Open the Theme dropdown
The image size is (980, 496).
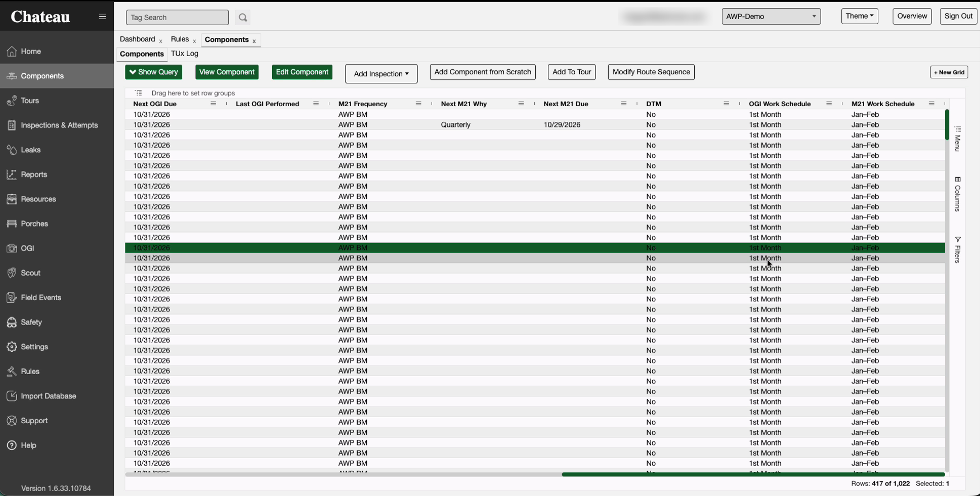[x=860, y=16]
